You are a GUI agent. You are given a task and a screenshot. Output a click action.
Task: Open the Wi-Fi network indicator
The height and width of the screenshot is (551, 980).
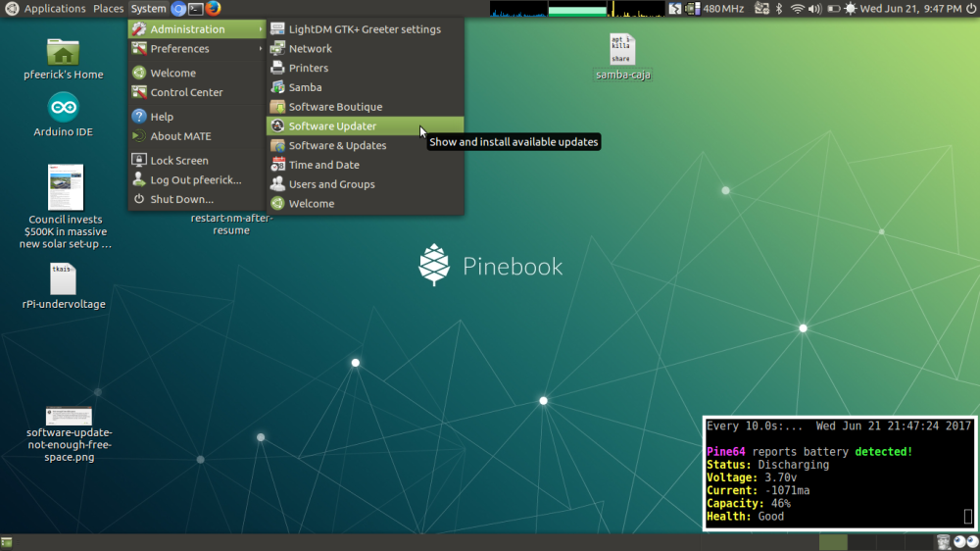coord(798,9)
